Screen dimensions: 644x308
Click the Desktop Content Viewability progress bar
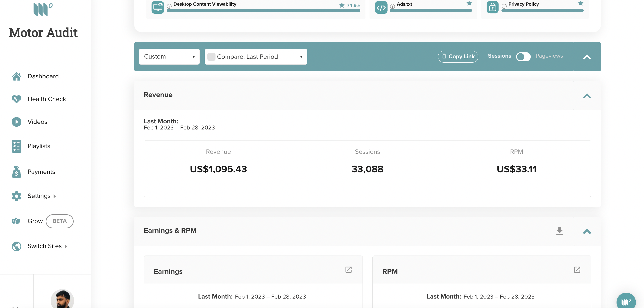tap(263, 11)
